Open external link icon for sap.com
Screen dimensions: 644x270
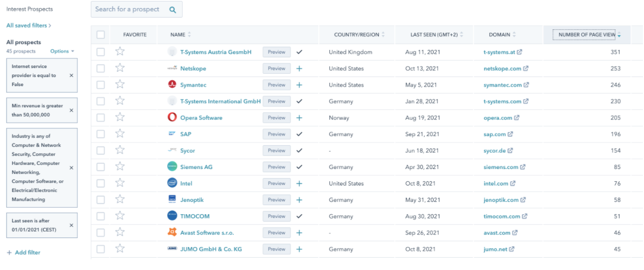click(x=511, y=134)
